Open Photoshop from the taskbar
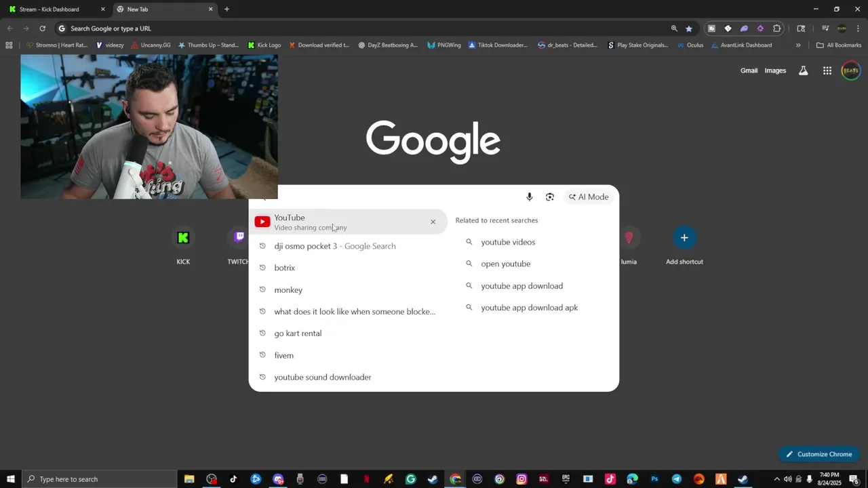The image size is (868, 488). tap(654, 479)
